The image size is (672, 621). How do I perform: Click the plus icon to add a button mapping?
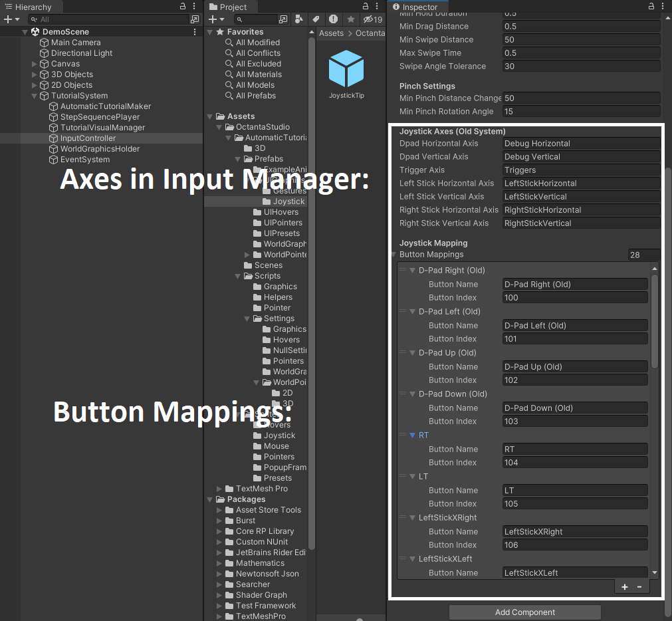(x=625, y=586)
